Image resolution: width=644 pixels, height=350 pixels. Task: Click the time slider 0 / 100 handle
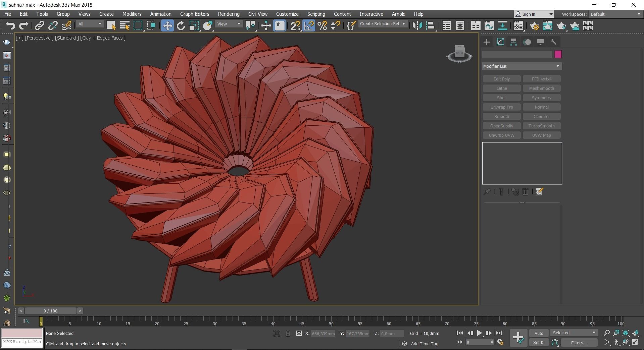click(50, 311)
